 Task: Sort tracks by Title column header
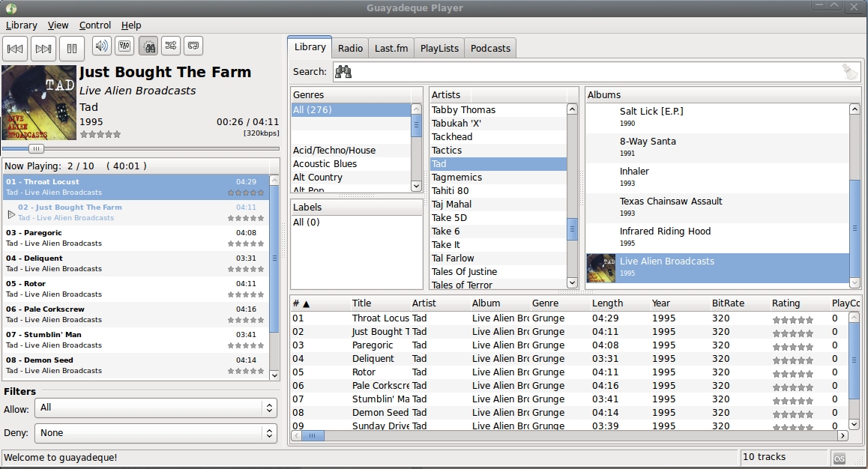380,303
